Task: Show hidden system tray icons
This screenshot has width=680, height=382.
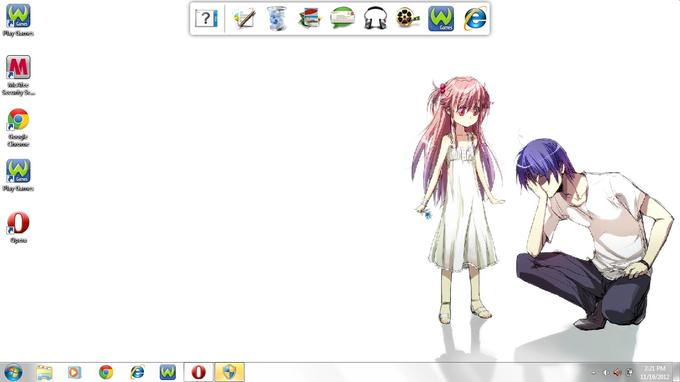Action: (x=594, y=372)
